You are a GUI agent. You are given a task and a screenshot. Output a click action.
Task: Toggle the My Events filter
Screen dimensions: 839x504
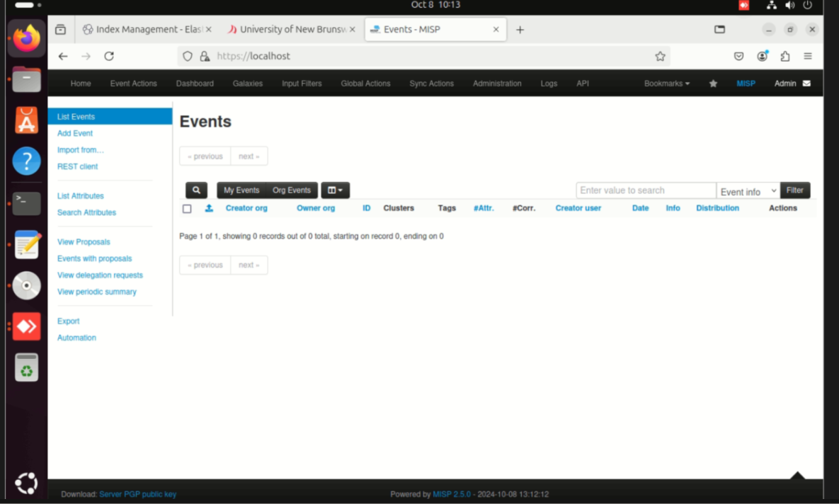pyautogui.click(x=241, y=190)
